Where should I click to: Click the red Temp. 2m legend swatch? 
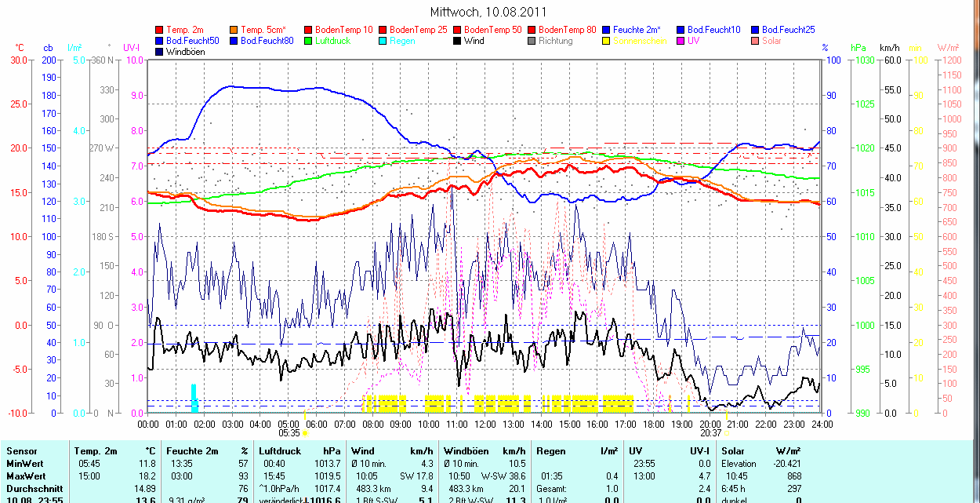point(160,30)
